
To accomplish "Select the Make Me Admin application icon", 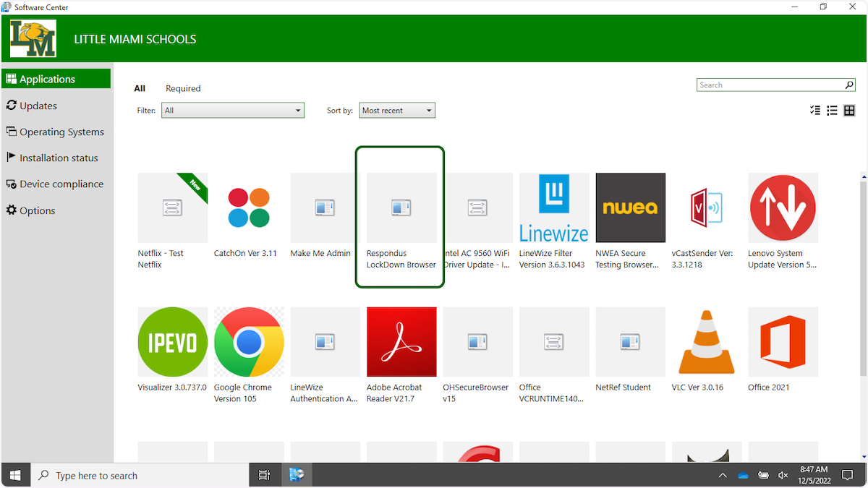I will click(x=325, y=208).
